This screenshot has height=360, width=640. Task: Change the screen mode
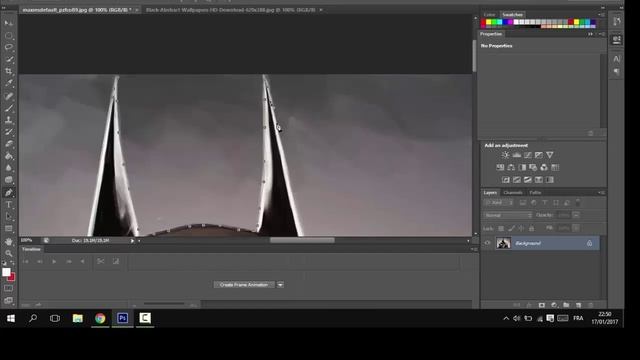8,300
